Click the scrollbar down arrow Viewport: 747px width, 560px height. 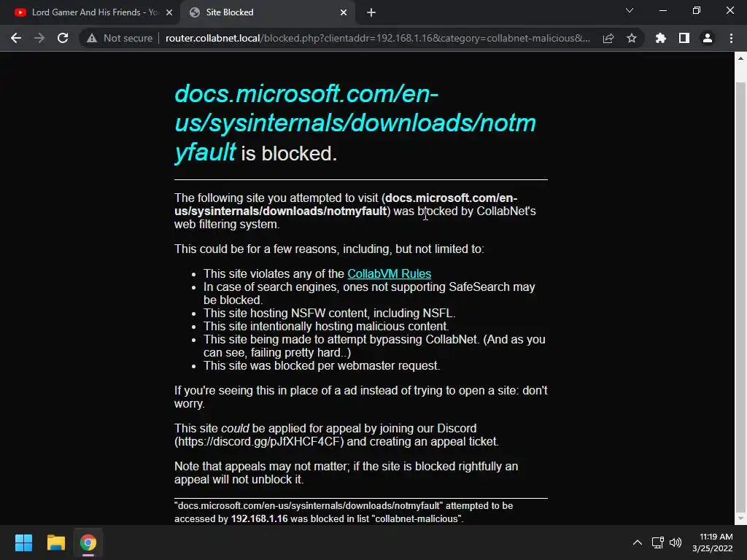click(740, 518)
